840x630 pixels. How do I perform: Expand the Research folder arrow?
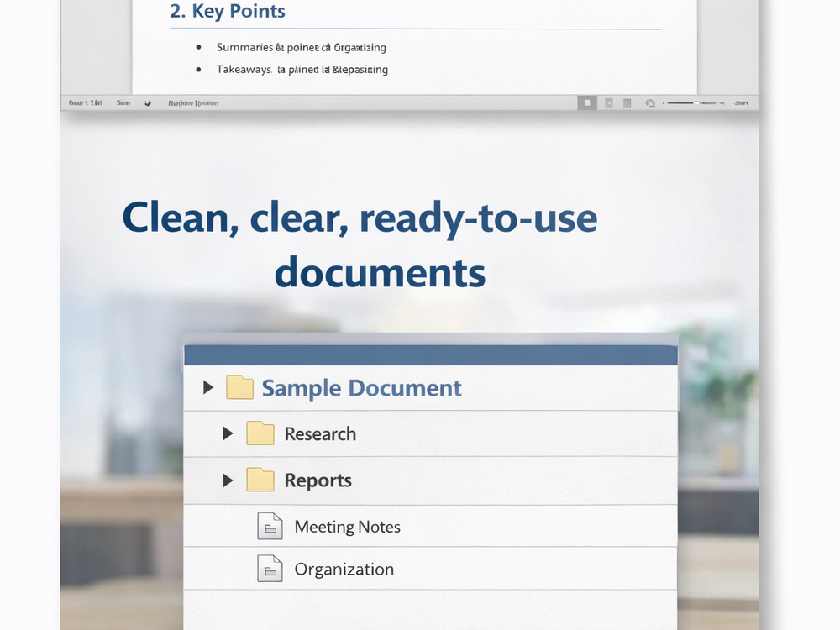point(228,433)
